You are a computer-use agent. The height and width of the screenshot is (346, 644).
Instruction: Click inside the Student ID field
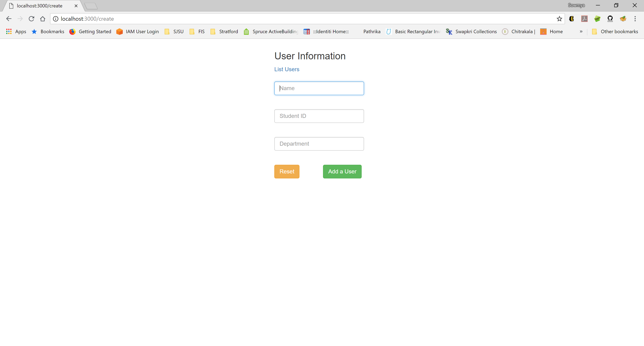[319, 116]
